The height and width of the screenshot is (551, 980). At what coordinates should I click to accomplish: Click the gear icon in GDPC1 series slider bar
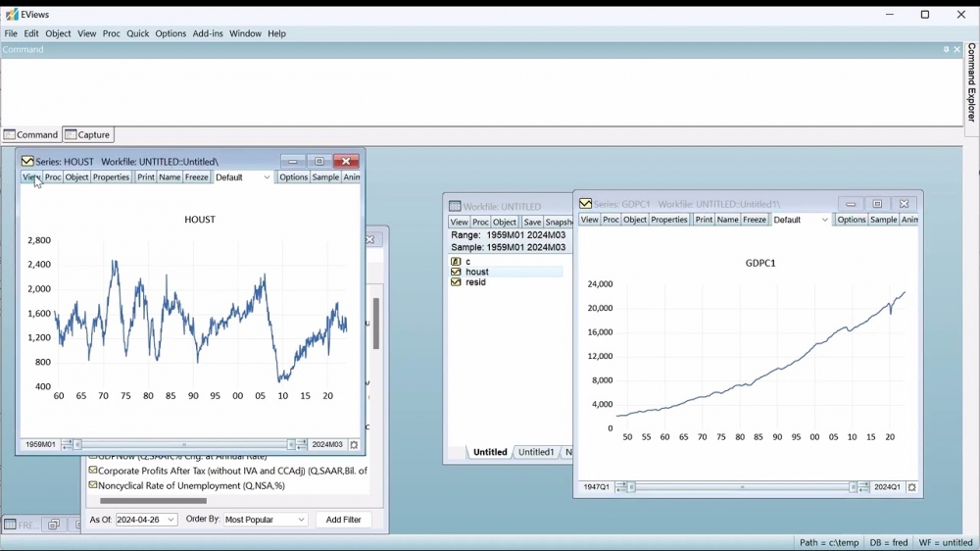(912, 487)
